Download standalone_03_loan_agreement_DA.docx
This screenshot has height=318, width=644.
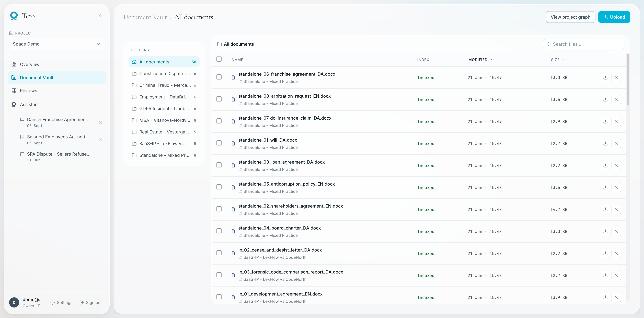[x=605, y=165]
